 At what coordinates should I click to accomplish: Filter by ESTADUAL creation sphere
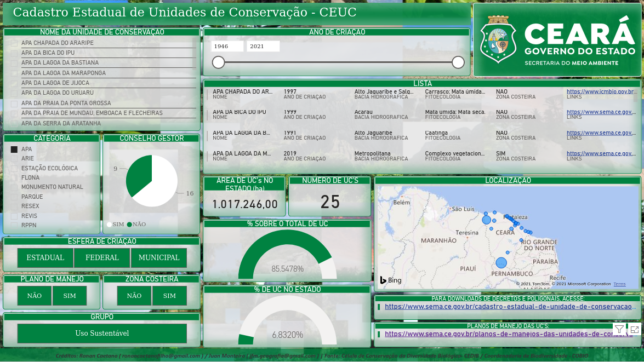tap(45, 258)
